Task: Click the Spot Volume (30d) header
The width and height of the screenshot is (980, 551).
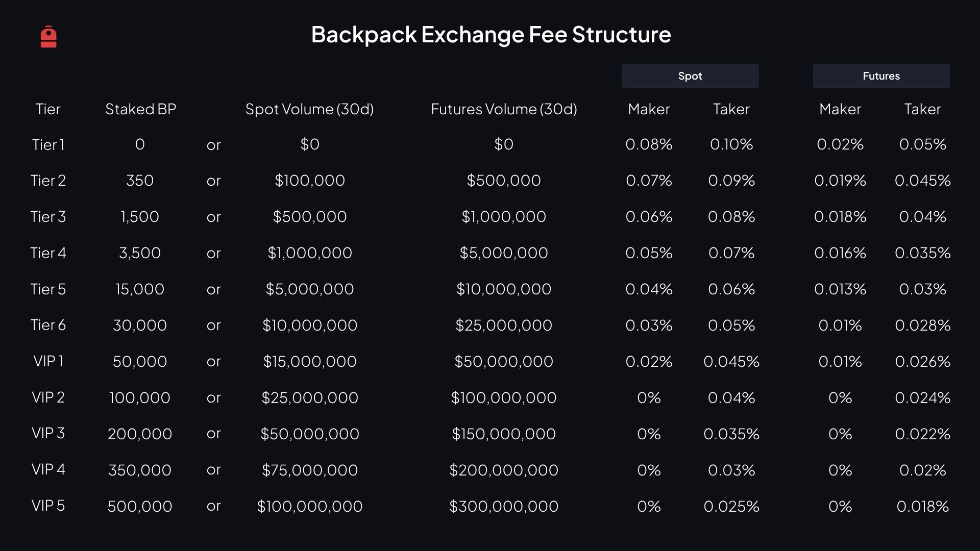Action: point(309,109)
